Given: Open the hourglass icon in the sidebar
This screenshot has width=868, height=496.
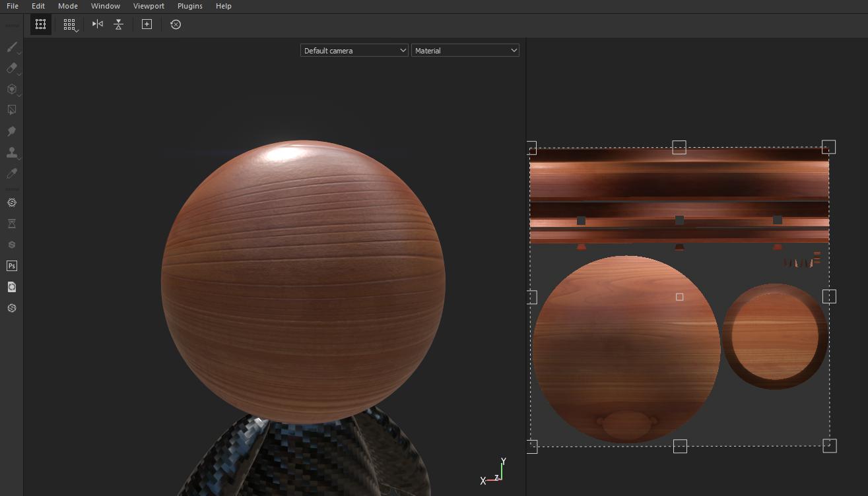Looking at the screenshot, I should (x=12, y=224).
